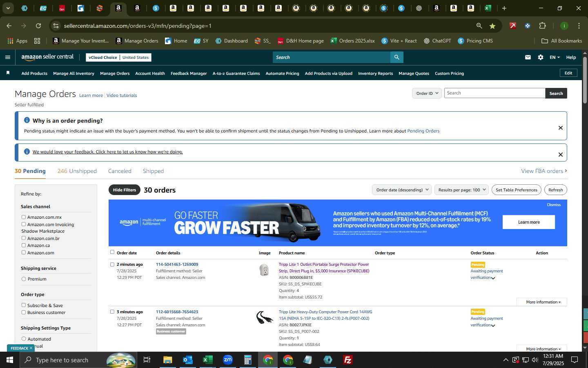Open the mail messages icon
The image size is (588, 368).
[x=528, y=57]
